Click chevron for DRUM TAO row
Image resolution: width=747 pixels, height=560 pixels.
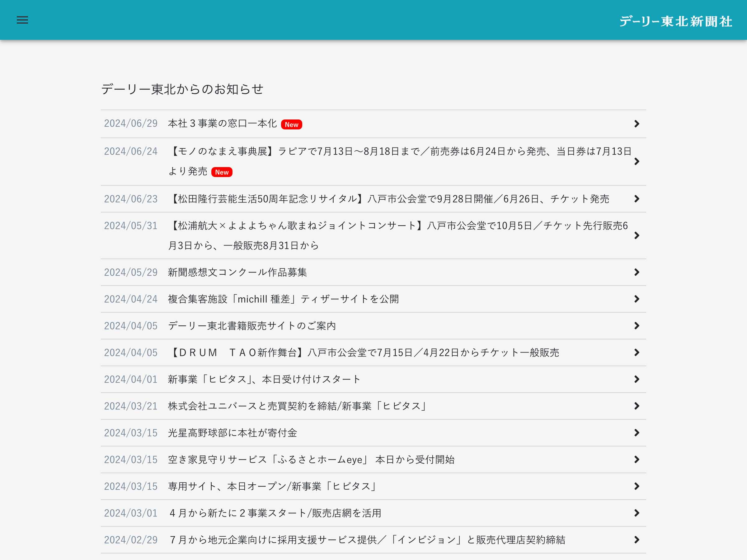click(x=637, y=352)
